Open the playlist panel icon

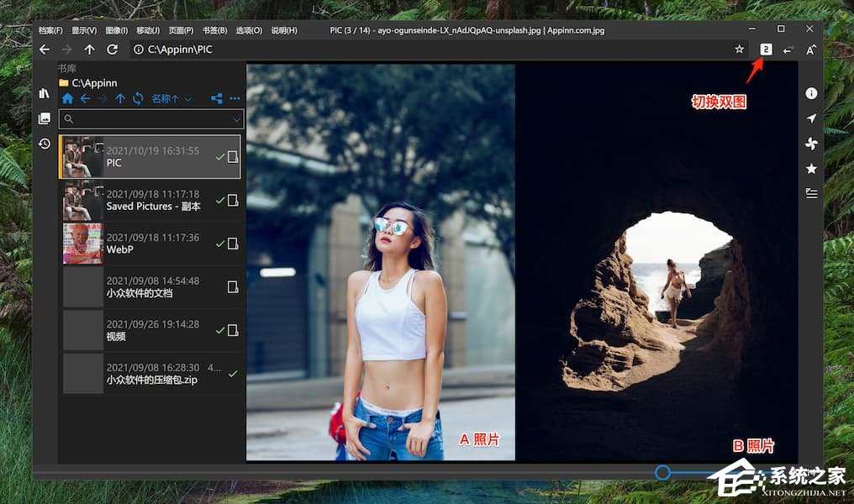click(x=811, y=193)
